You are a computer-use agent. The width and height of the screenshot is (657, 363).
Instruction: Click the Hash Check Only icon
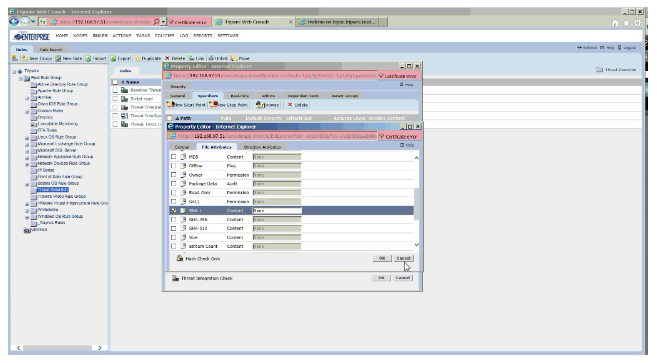coord(180,258)
